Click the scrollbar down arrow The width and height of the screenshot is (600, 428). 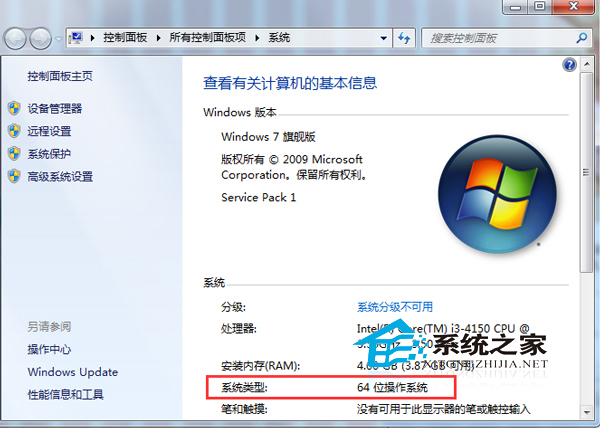[587, 412]
